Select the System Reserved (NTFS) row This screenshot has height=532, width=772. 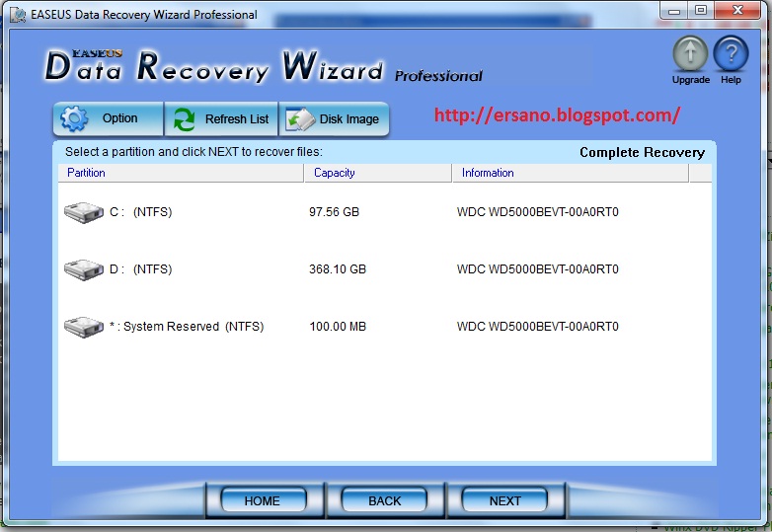pos(385,327)
